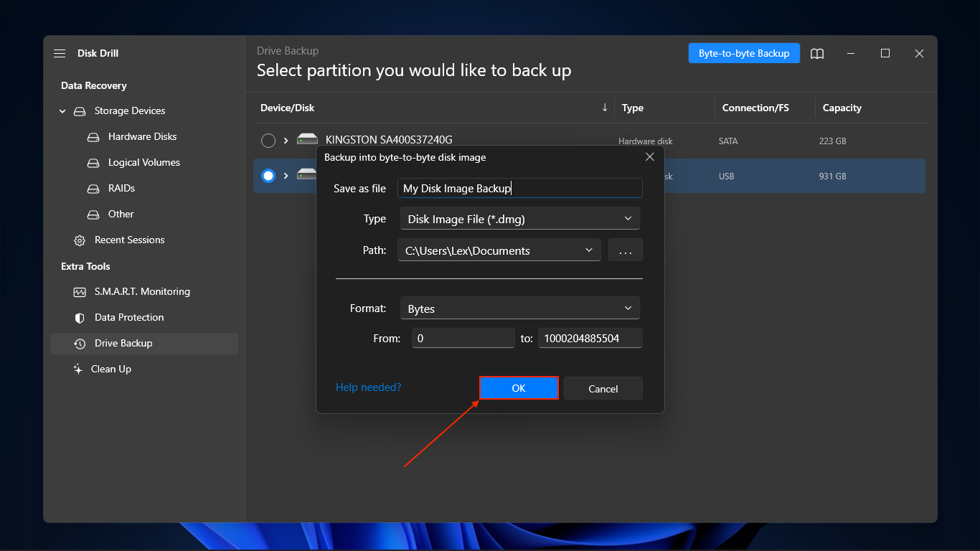This screenshot has height=551, width=980.
Task: Click the USB connection cell
Action: (x=727, y=176)
